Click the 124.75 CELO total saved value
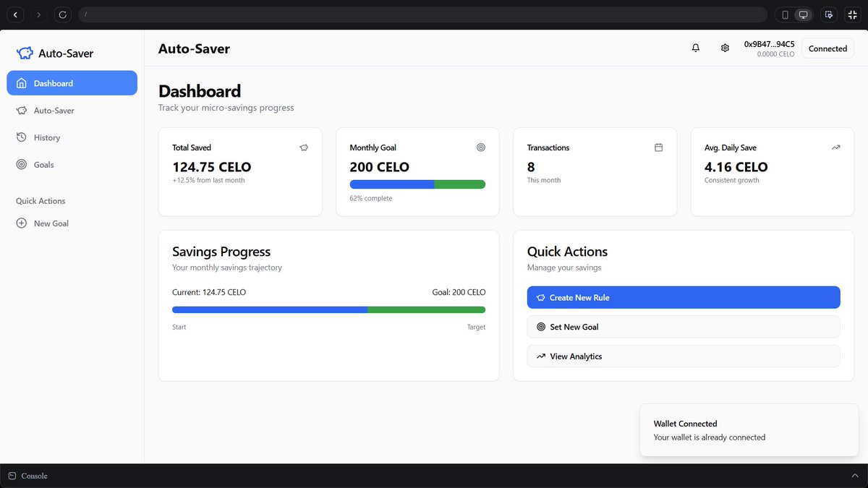 tap(211, 167)
